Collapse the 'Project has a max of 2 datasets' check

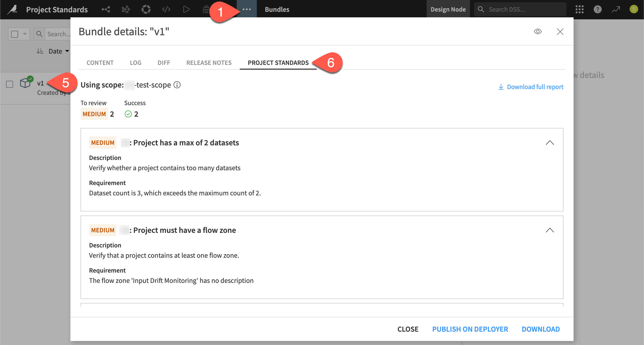point(550,143)
